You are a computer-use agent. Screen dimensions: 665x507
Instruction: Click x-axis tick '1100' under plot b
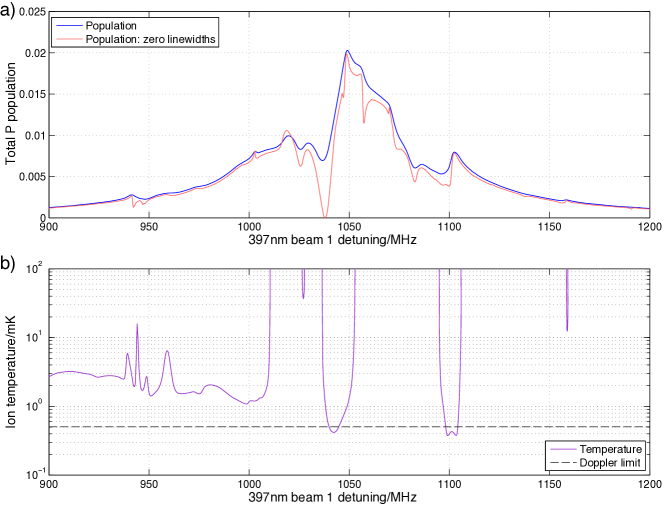(449, 485)
